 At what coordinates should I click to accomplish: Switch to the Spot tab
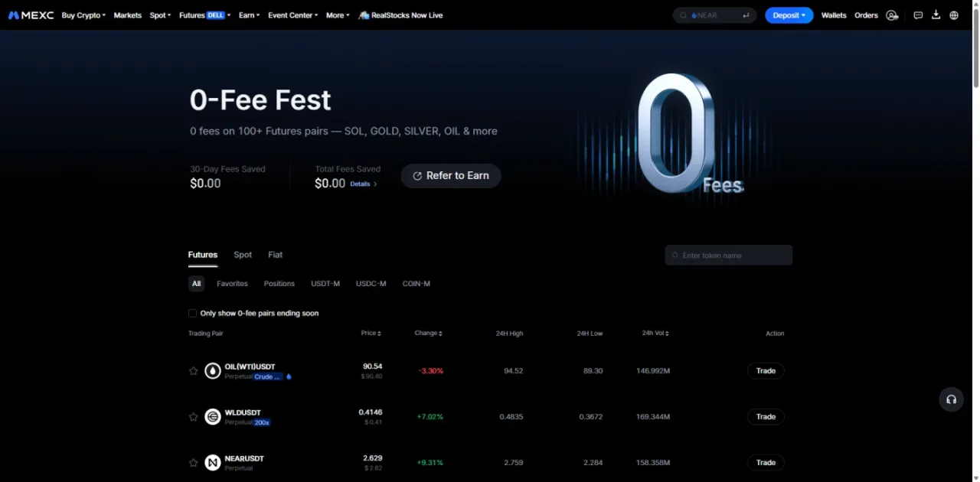(243, 255)
